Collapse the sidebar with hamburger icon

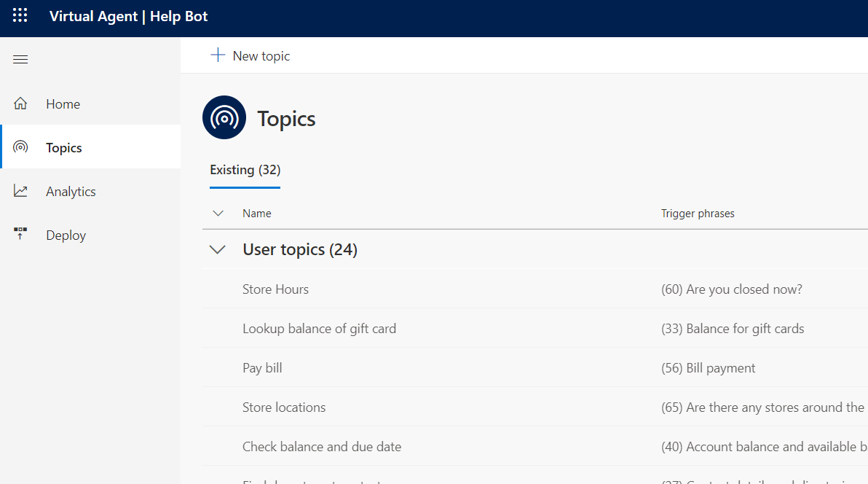coord(20,59)
